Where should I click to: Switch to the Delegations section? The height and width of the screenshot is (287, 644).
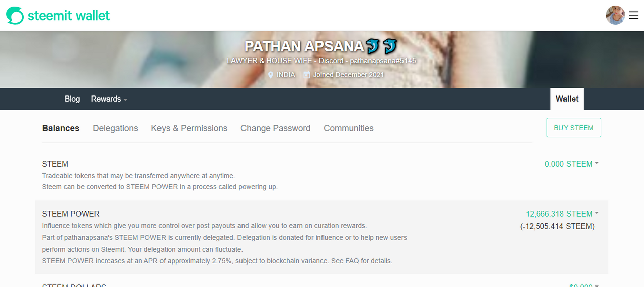(x=115, y=128)
